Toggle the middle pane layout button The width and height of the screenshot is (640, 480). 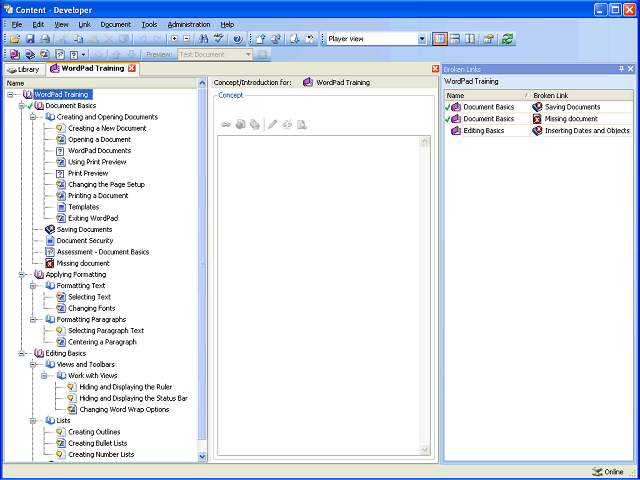455,39
